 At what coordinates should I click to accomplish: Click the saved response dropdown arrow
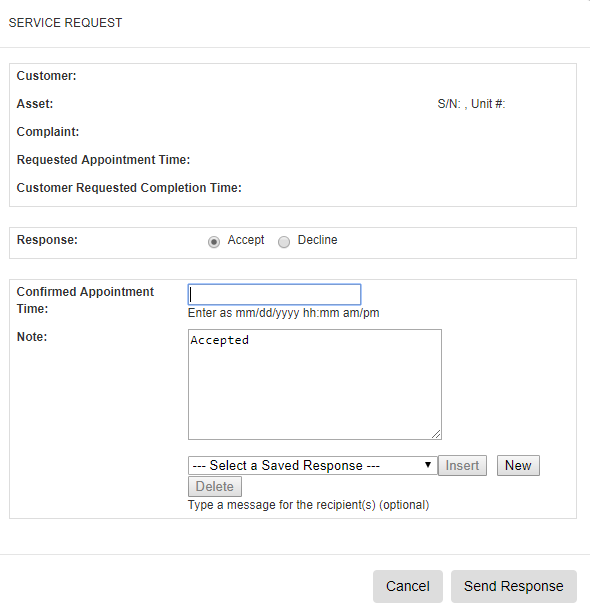tap(428, 465)
